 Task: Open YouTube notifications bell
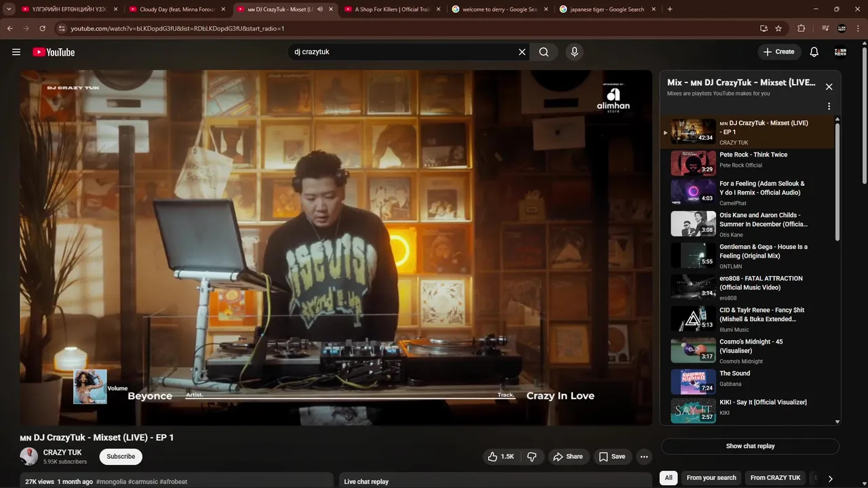click(814, 52)
